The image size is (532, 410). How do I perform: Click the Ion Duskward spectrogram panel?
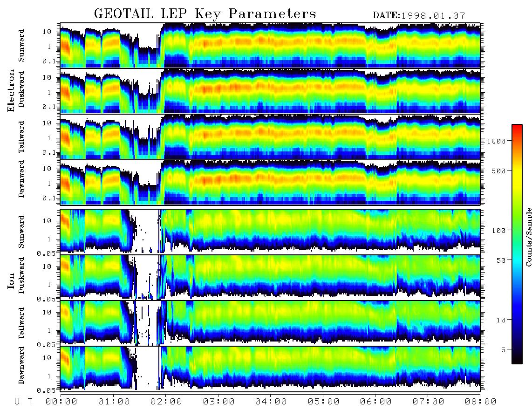(x=270, y=277)
